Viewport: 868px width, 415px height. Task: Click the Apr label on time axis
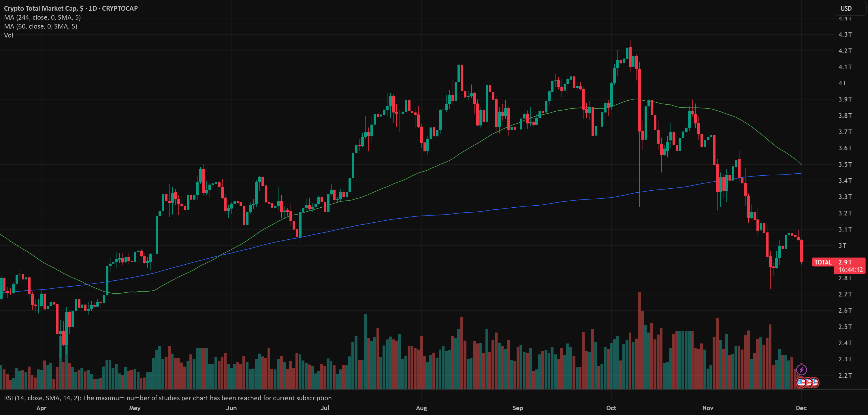[41, 408]
